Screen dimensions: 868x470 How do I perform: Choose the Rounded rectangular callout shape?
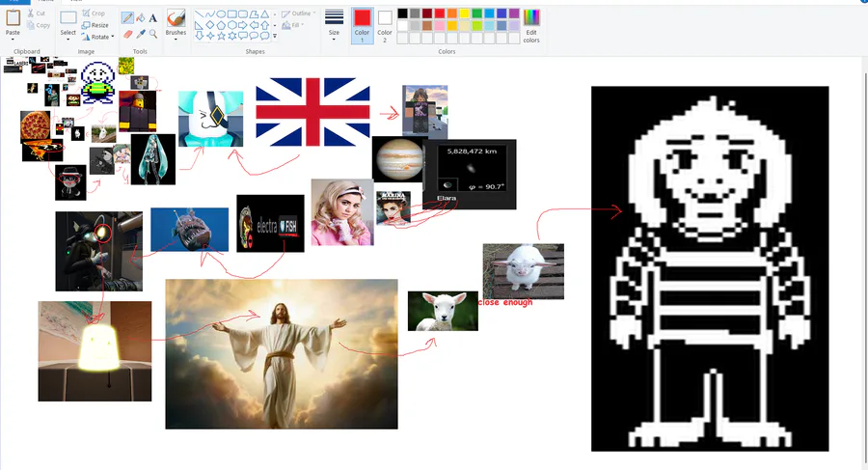[x=243, y=36]
